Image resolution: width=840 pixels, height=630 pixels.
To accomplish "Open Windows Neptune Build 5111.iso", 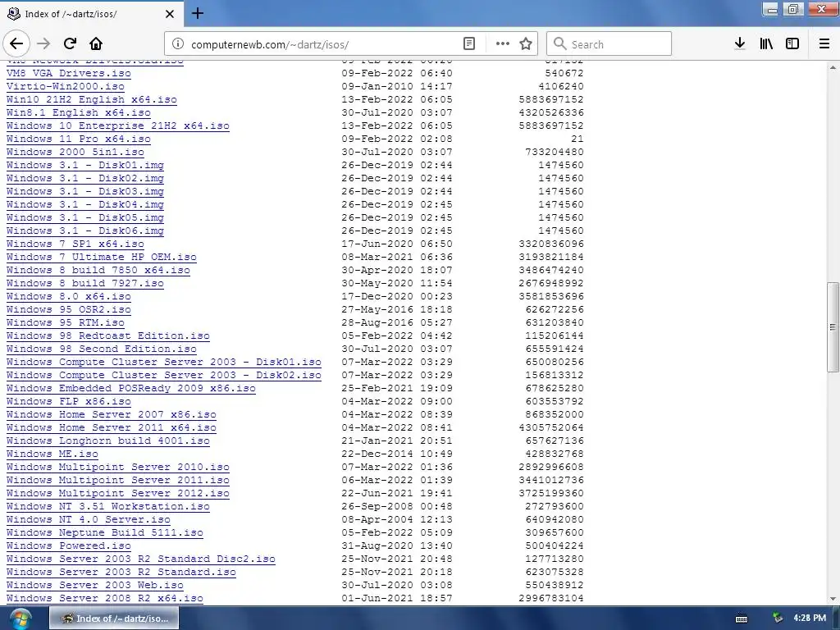I will [105, 532].
